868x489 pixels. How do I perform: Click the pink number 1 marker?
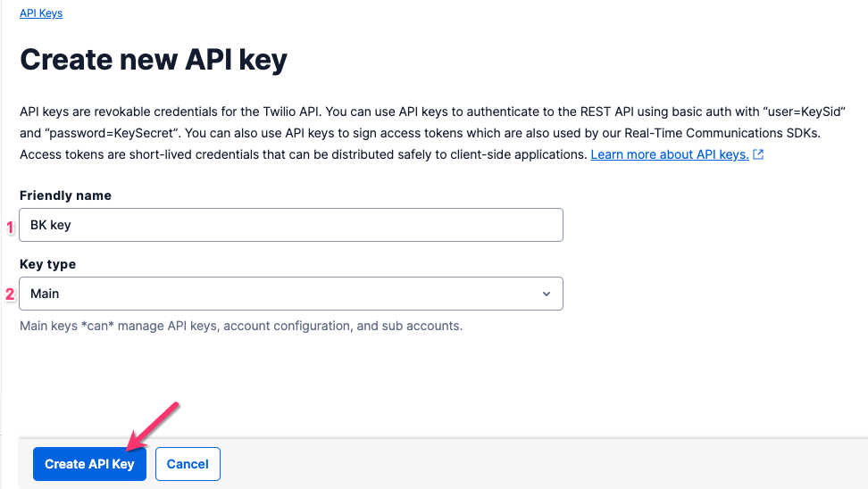[x=11, y=227]
